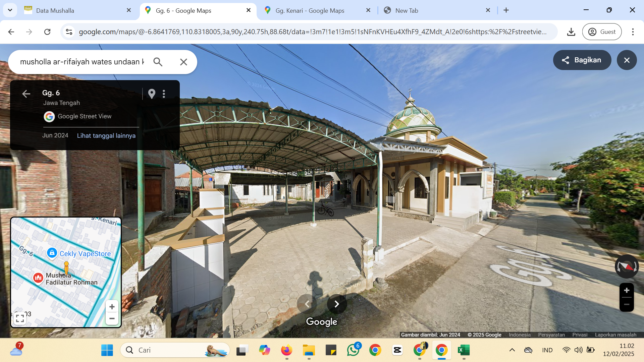This screenshot has width=644, height=362.
Task: Click the Laporkan masalah link
Action: [x=615, y=335]
